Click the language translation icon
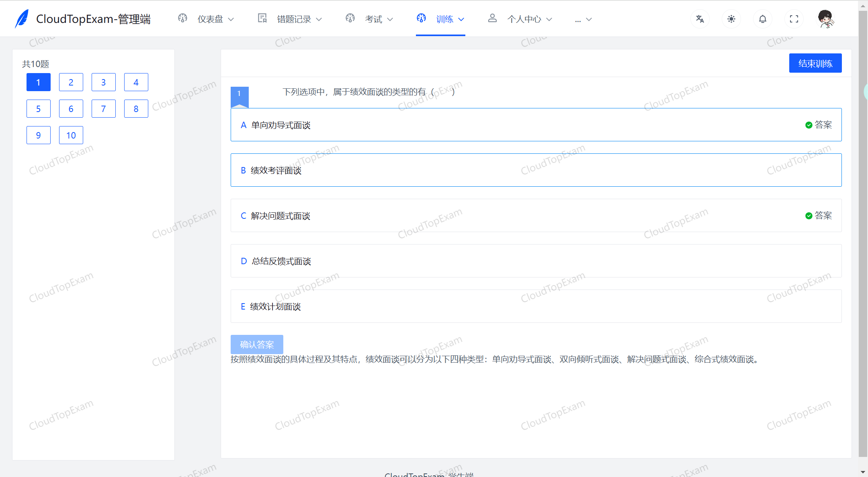Image resolution: width=868 pixels, height=477 pixels. coord(700,18)
